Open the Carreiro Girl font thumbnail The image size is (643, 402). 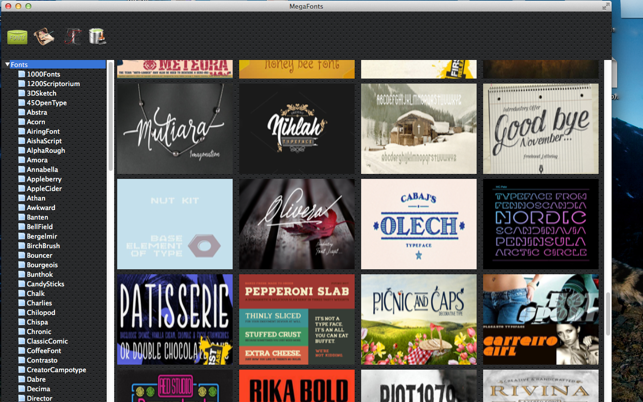click(x=541, y=319)
